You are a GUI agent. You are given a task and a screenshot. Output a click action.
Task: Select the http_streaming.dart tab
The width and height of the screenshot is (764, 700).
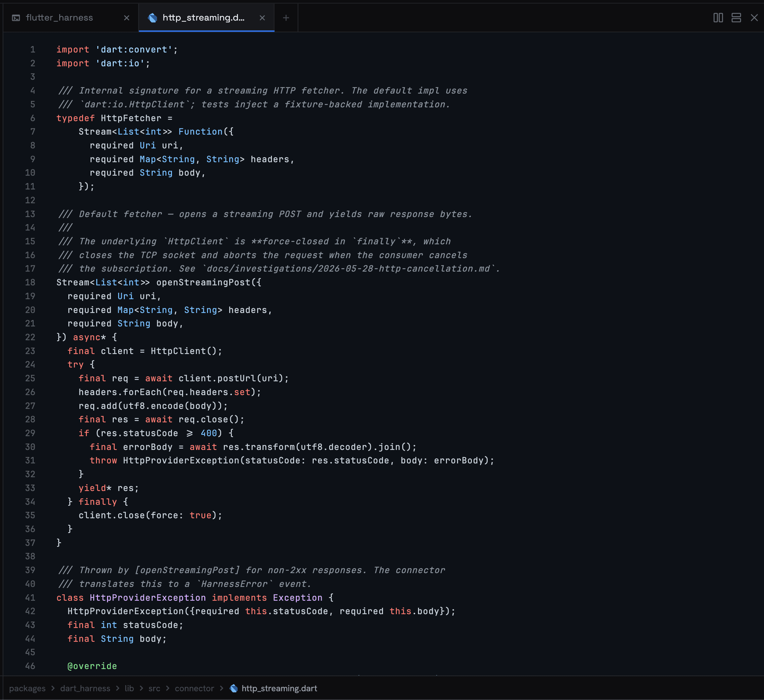[x=207, y=17]
